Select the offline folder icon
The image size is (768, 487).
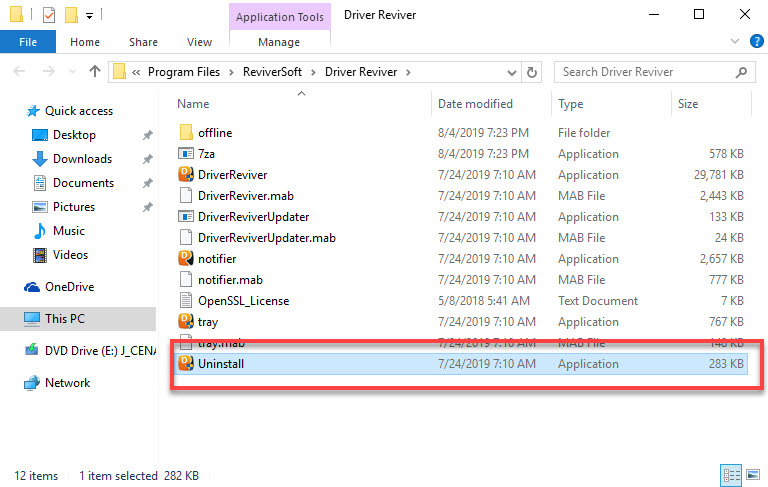tap(186, 132)
